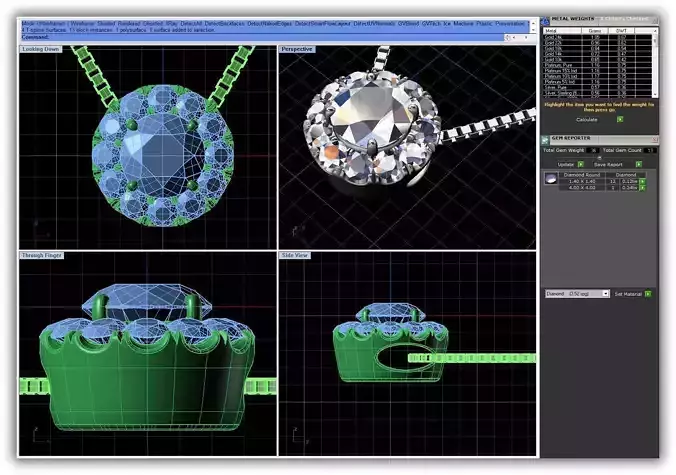Click the Gem Reporter panel icon
This screenshot has width=676, height=475.
point(545,140)
